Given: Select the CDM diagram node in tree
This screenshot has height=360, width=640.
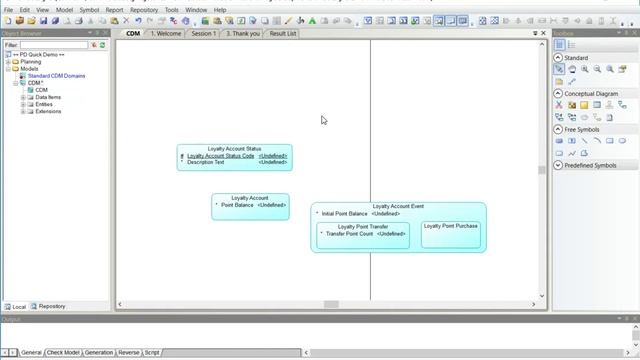Looking at the screenshot, I should pos(41,90).
